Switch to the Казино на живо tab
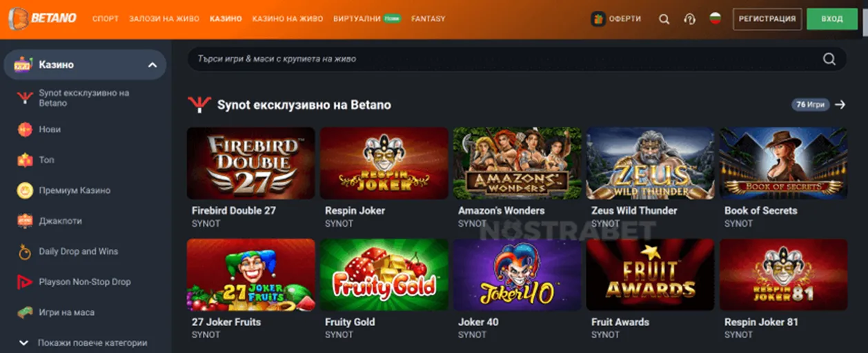The width and height of the screenshot is (868, 353). pyautogui.click(x=288, y=19)
